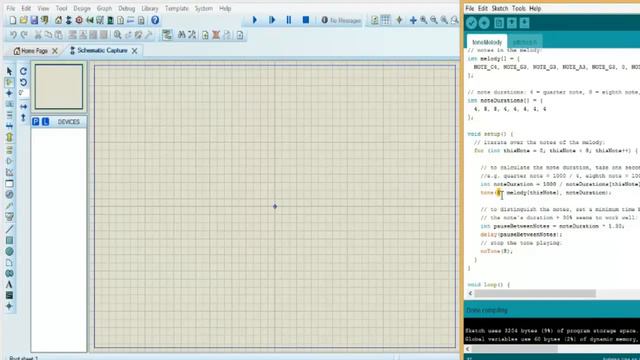
Task: Click the Redo icon in Proteus toolbar
Action: coord(24,35)
